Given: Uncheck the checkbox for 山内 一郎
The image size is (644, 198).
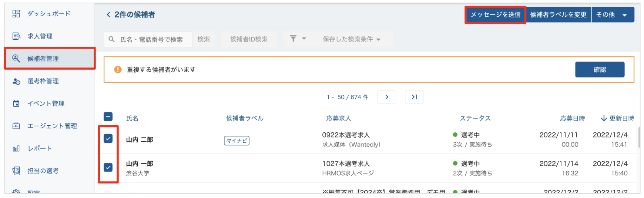Looking at the screenshot, I should (108, 167).
